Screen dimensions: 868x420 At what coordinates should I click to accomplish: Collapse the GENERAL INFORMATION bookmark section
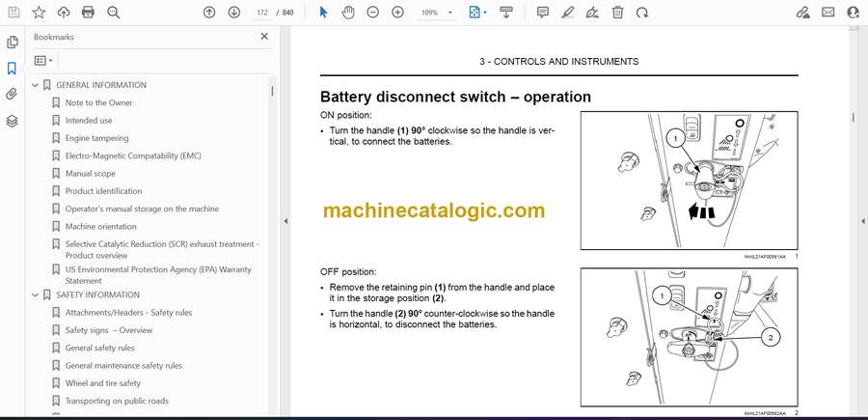[x=36, y=85]
